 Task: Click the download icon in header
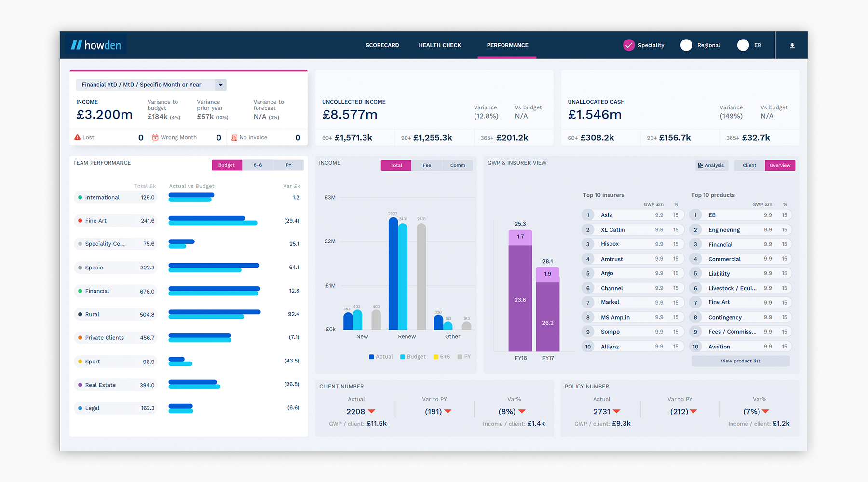tap(792, 45)
